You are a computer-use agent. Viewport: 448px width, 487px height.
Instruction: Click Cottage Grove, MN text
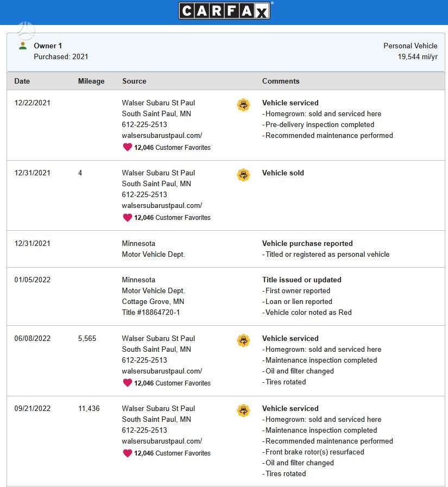click(x=153, y=301)
